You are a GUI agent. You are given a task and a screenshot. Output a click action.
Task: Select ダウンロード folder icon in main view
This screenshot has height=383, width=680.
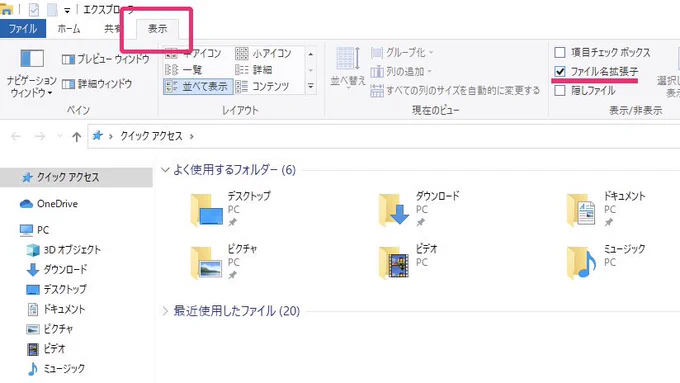[394, 210]
